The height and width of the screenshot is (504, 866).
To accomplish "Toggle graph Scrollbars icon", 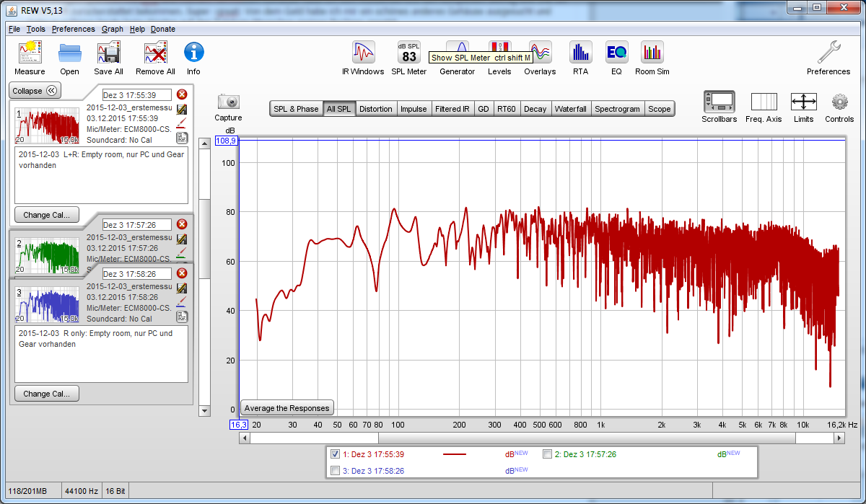I will 720,102.
